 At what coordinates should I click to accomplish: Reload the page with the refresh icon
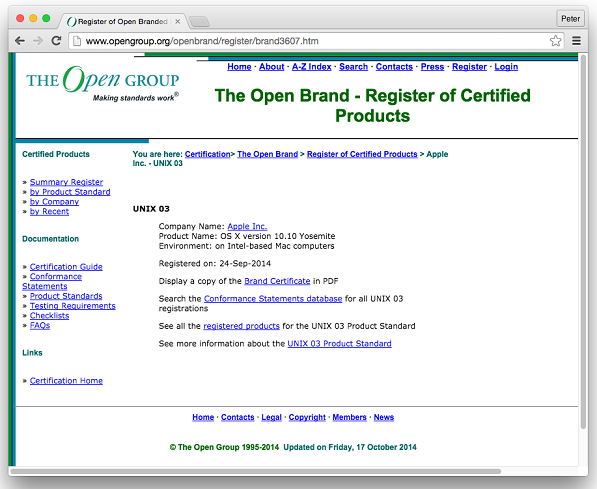point(56,41)
